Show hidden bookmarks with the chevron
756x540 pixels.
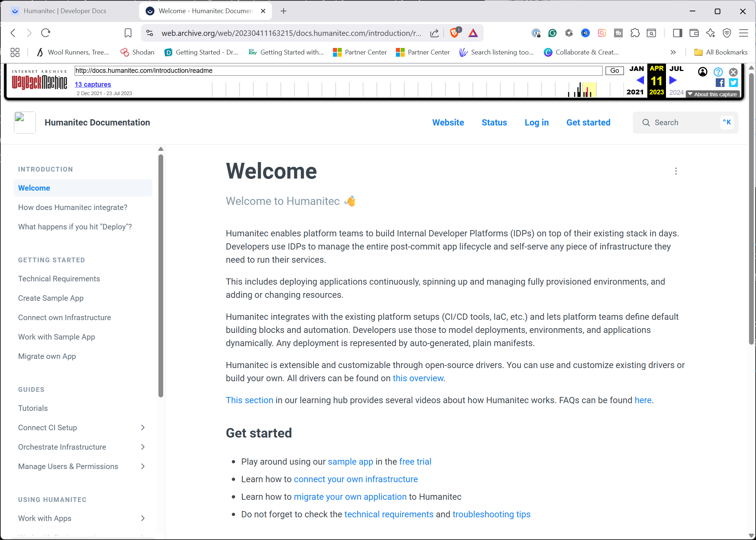click(673, 52)
